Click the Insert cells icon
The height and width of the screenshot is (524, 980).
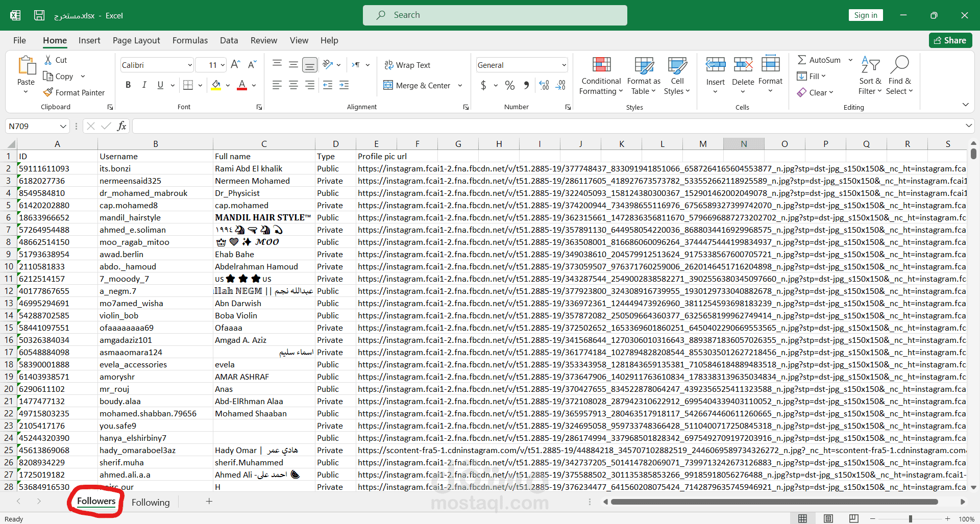(x=716, y=65)
